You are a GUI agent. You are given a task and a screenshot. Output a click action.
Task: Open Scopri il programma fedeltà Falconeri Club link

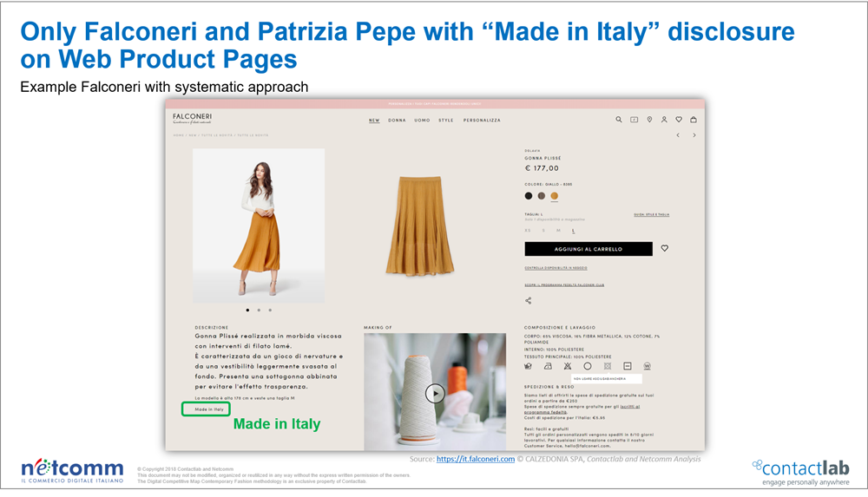tap(564, 285)
